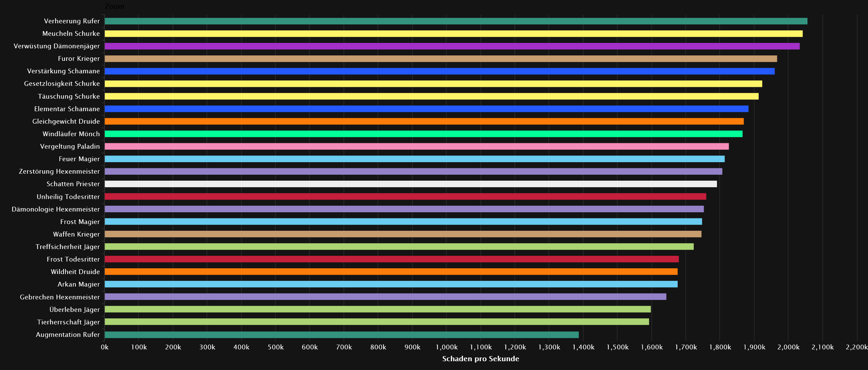
Task: Click the 'Verwüstung Dämonenjäger' label
Action: click(x=57, y=46)
